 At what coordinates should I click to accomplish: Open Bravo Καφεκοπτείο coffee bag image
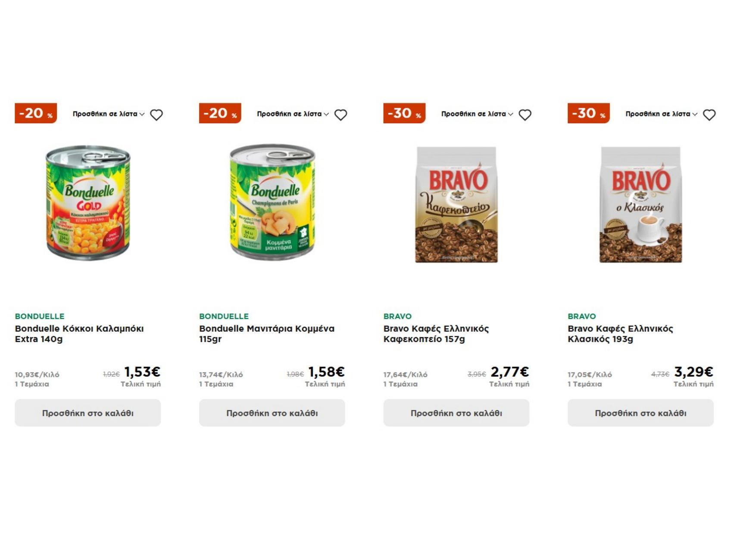click(x=456, y=205)
